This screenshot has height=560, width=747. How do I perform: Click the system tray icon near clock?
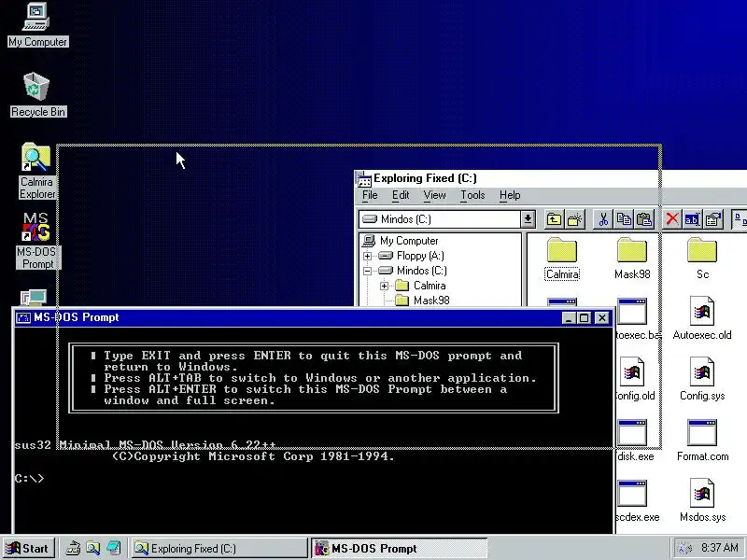[x=685, y=548]
